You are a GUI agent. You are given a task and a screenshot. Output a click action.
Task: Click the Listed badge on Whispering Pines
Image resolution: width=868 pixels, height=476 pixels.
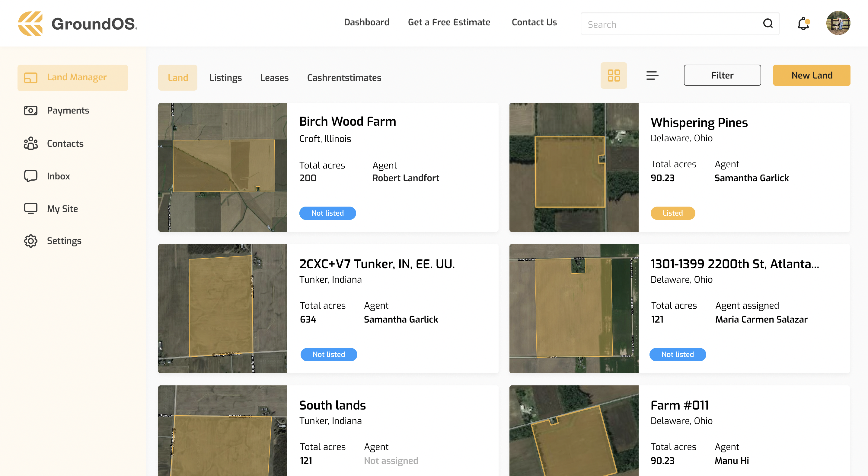tap(672, 213)
